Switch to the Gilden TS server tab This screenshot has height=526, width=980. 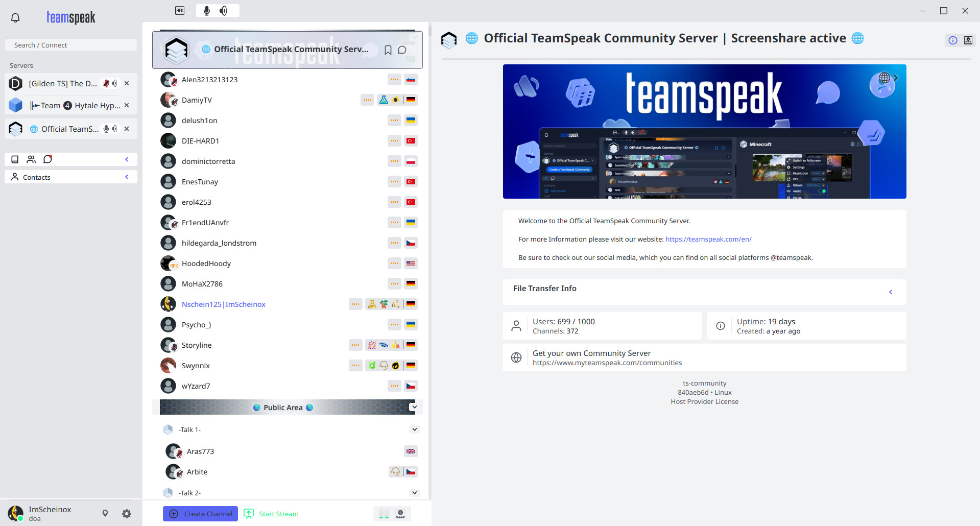tap(62, 83)
